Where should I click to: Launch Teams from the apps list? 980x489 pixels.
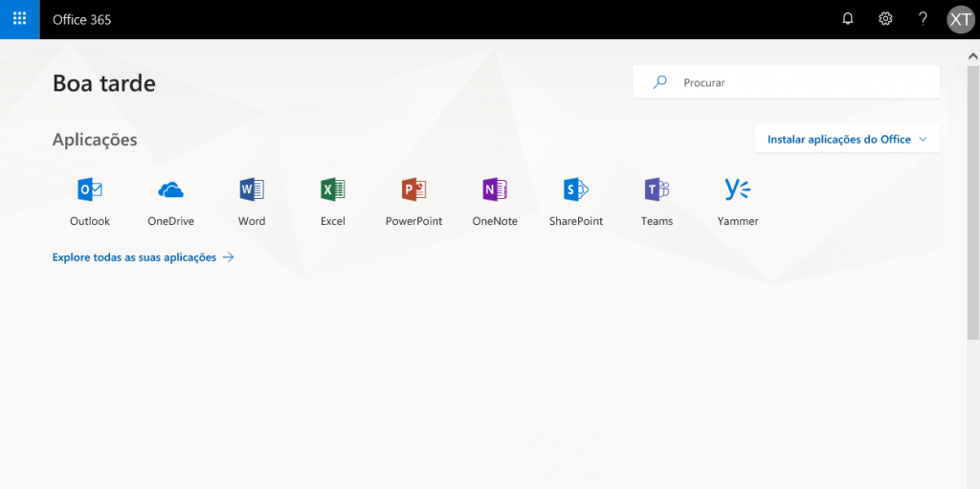(657, 201)
